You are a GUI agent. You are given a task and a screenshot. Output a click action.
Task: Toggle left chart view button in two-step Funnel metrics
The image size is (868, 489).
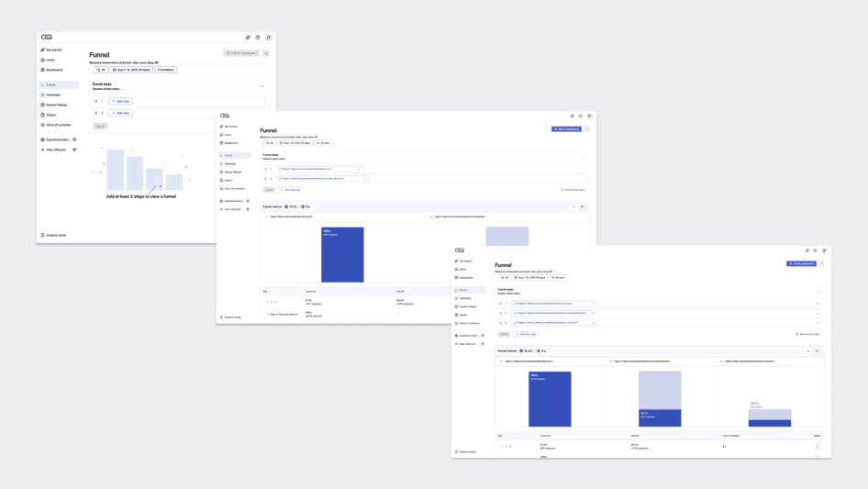pos(573,206)
